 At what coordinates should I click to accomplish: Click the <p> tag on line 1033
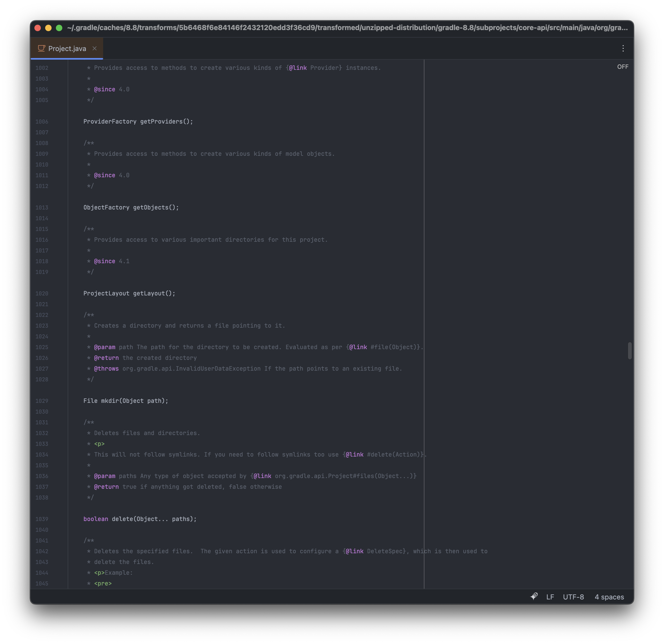(99, 444)
